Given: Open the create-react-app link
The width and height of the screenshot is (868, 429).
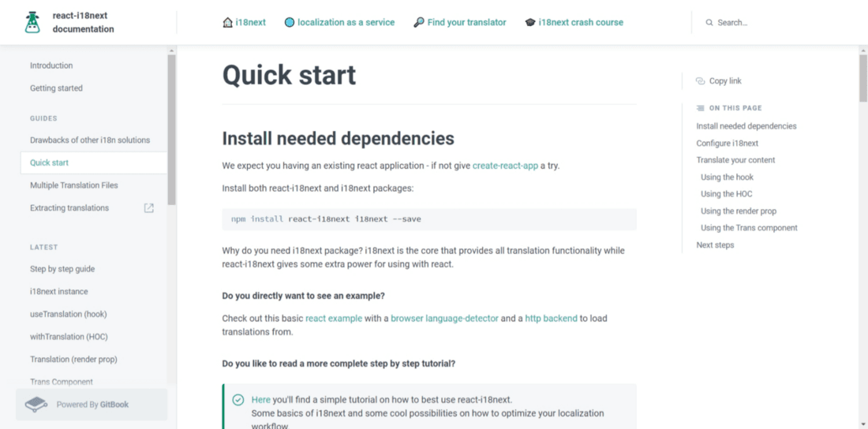Looking at the screenshot, I should (x=505, y=166).
